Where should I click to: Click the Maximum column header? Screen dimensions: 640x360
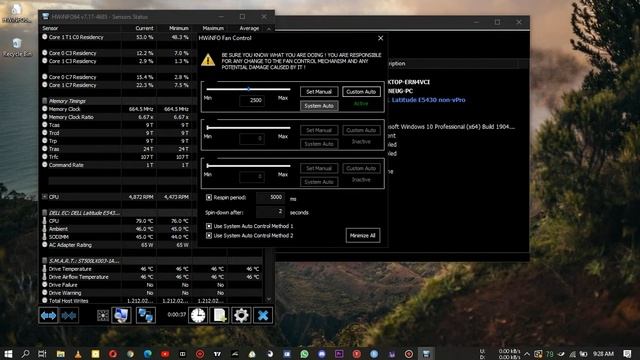[x=213, y=28]
